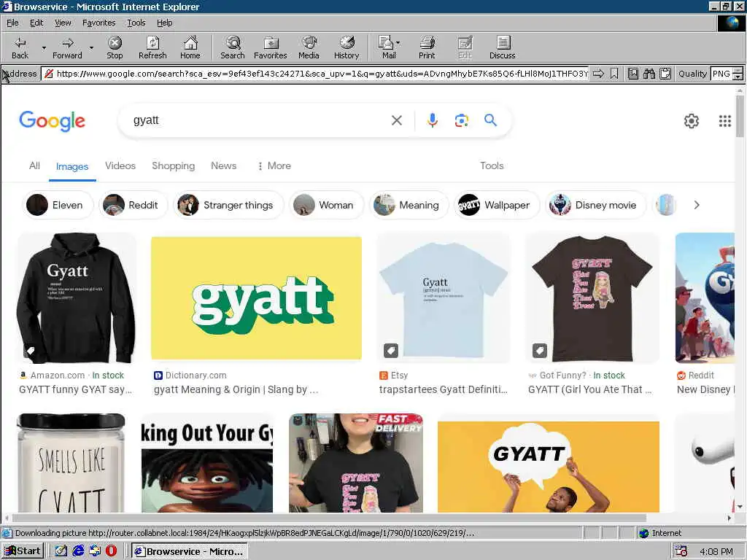Open Dictionary.com gyatt Meaning & Origin link

[x=236, y=389]
